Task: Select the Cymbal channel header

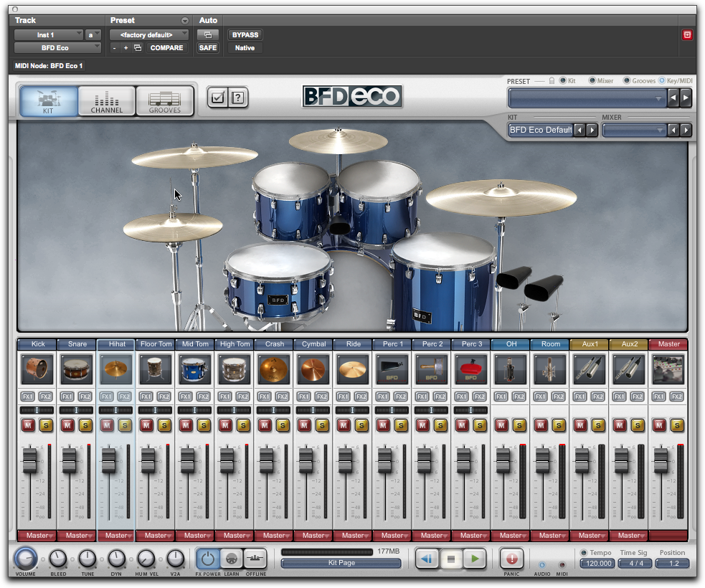Action: 314,344
